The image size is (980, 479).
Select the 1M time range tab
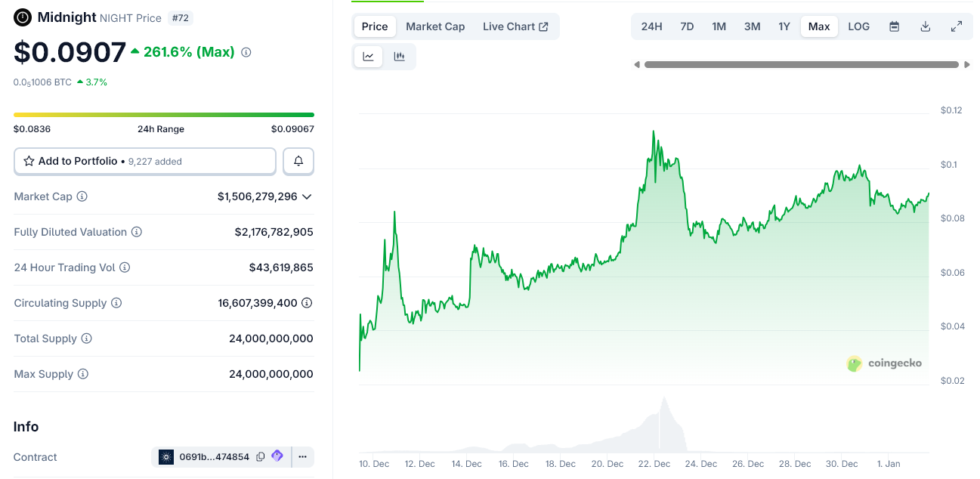[719, 26]
